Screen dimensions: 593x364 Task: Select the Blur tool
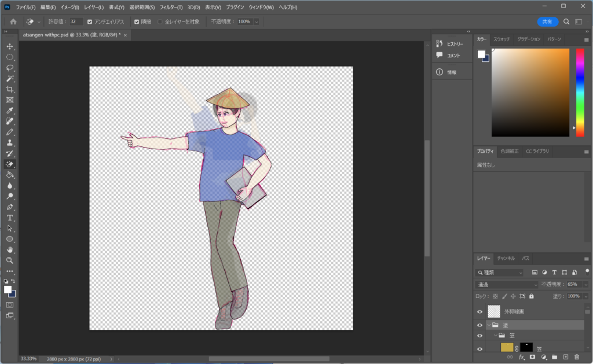click(x=10, y=186)
